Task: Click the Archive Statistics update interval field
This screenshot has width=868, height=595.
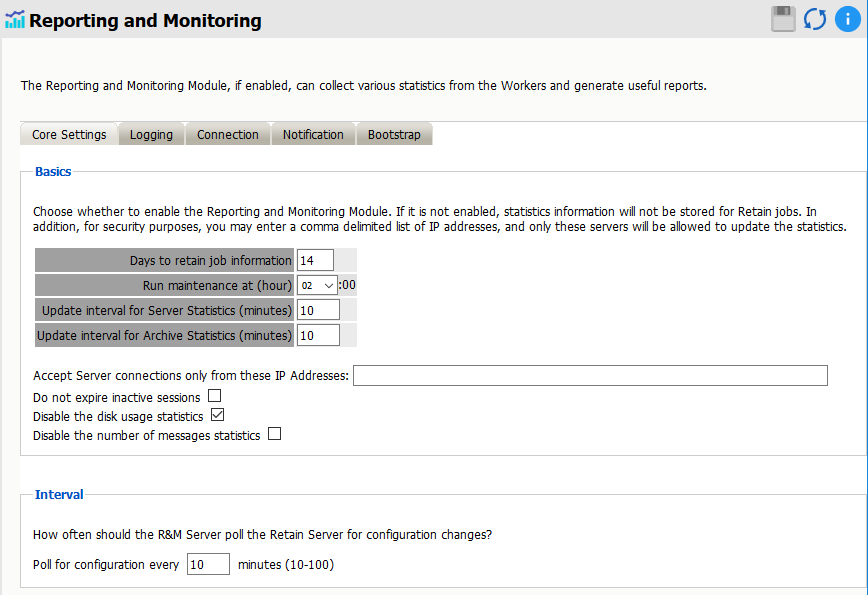Action: pos(318,335)
